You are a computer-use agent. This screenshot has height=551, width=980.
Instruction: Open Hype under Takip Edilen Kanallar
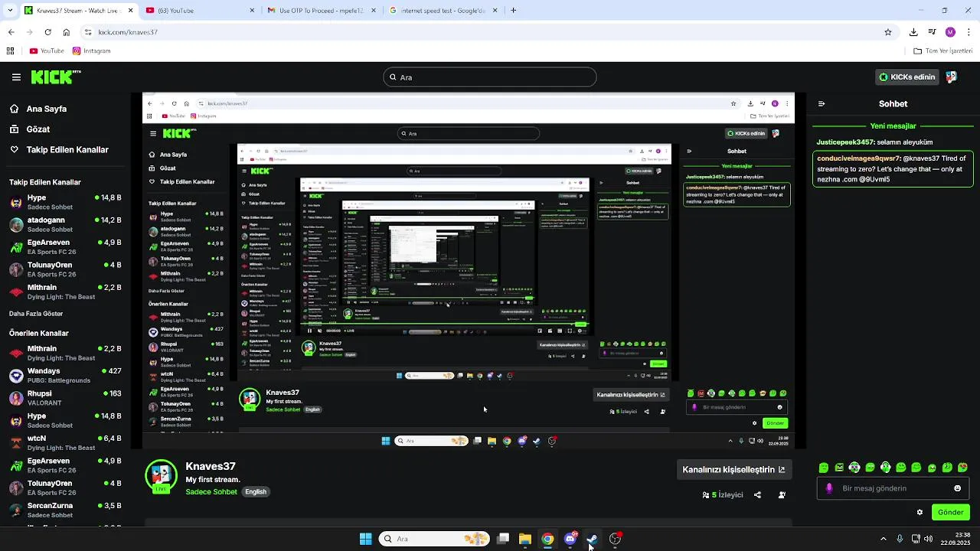tap(65, 202)
